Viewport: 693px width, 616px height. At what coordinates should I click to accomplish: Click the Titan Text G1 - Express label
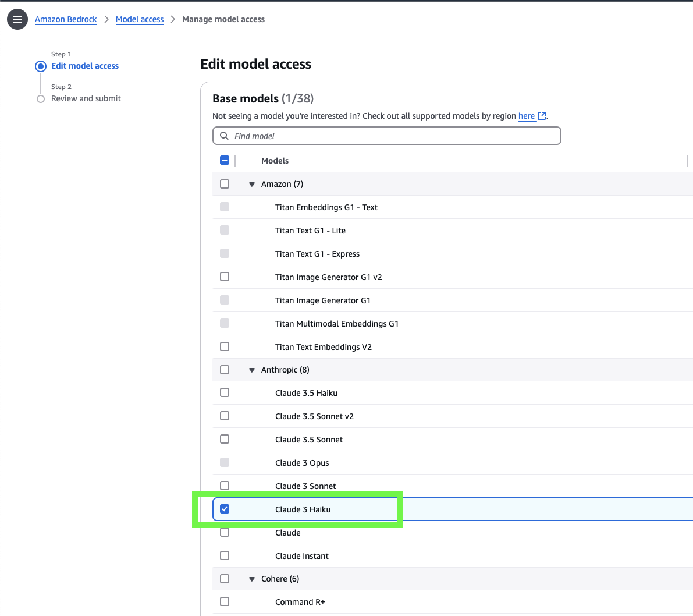tap(317, 254)
